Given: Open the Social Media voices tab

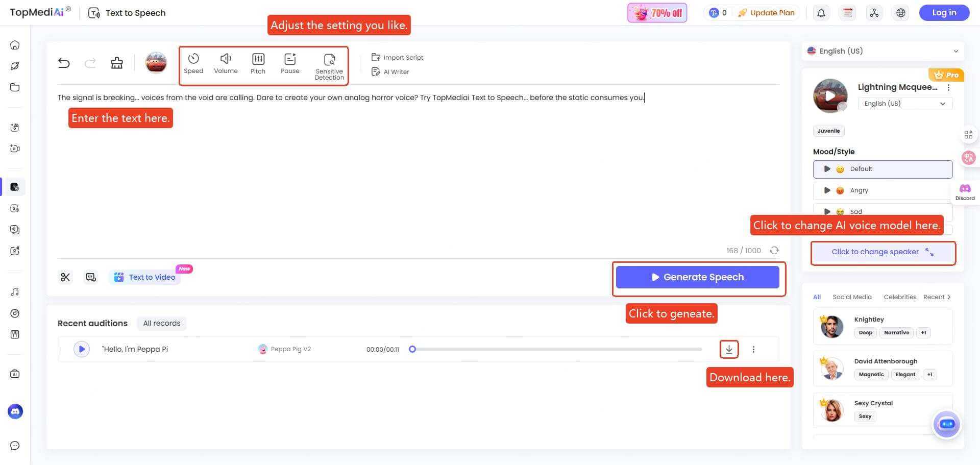Looking at the screenshot, I should pos(852,297).
